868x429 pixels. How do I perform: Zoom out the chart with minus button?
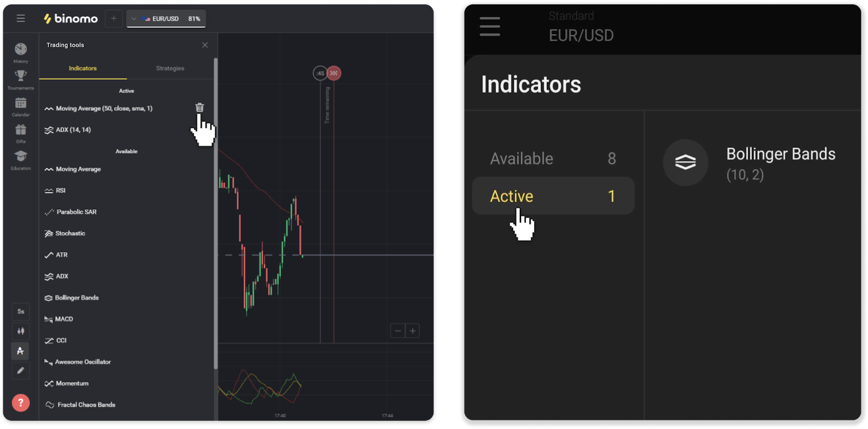[398, 331]
